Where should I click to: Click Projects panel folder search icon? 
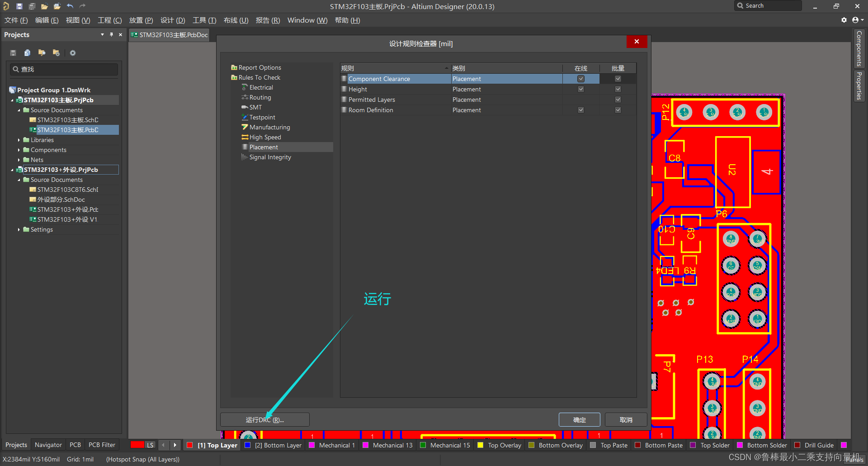pos(42,53)
